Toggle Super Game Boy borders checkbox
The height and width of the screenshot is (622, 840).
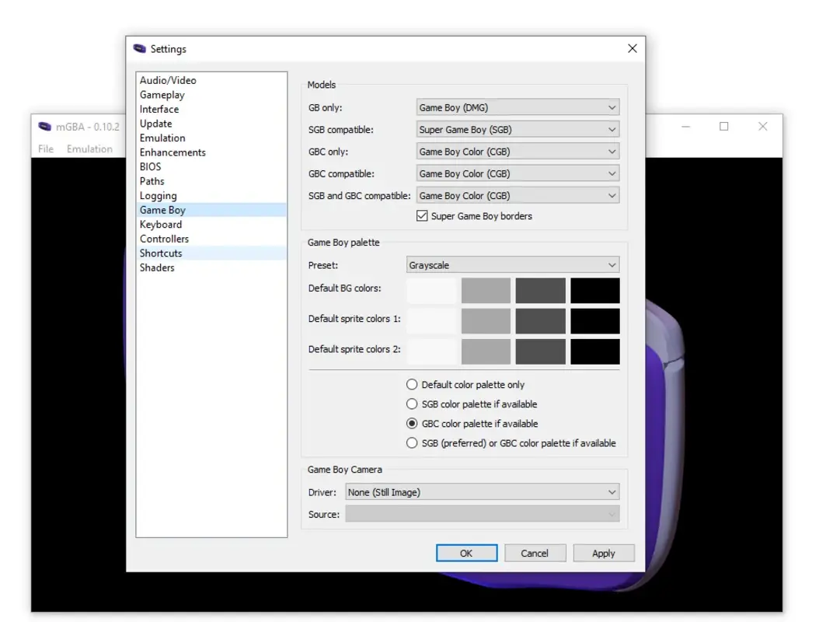[x=422, y=216]
